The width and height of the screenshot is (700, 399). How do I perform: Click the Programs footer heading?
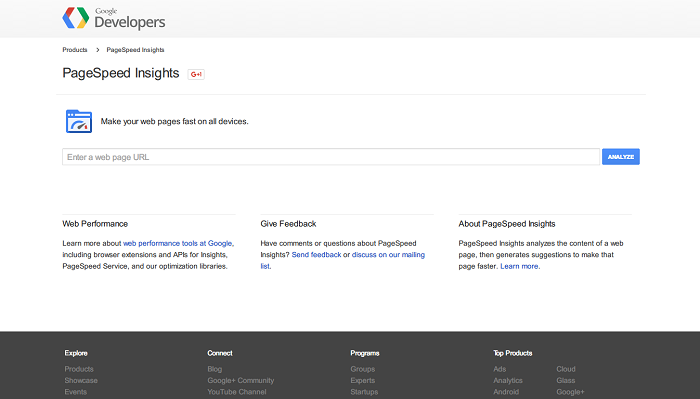[365, 353]
